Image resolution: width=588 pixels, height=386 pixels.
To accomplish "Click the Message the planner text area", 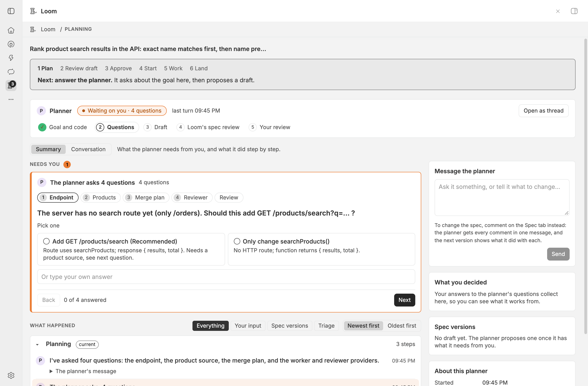I will (x=502, y=197).
